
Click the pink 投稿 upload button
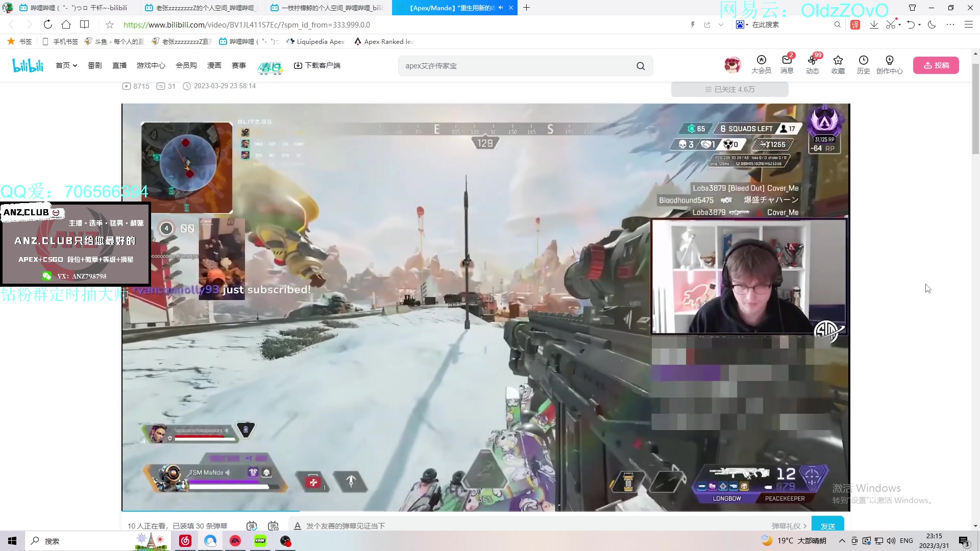point(936,65)
